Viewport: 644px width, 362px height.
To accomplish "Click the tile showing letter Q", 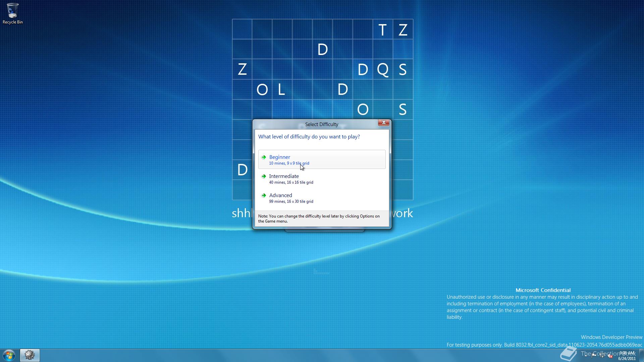I will (x=383, y=69).
